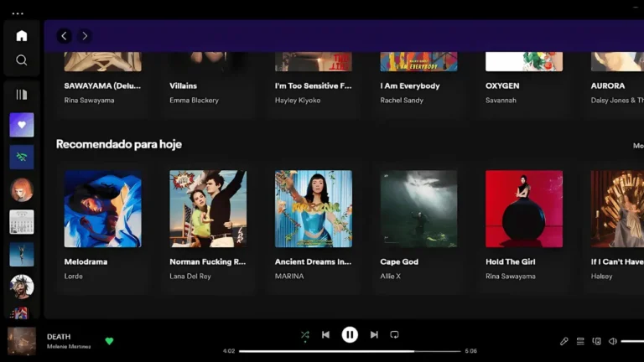Open the calendar-cover playlist in sidebar
The width and height of the screenshot is (644, 362).
pos(22,222)
